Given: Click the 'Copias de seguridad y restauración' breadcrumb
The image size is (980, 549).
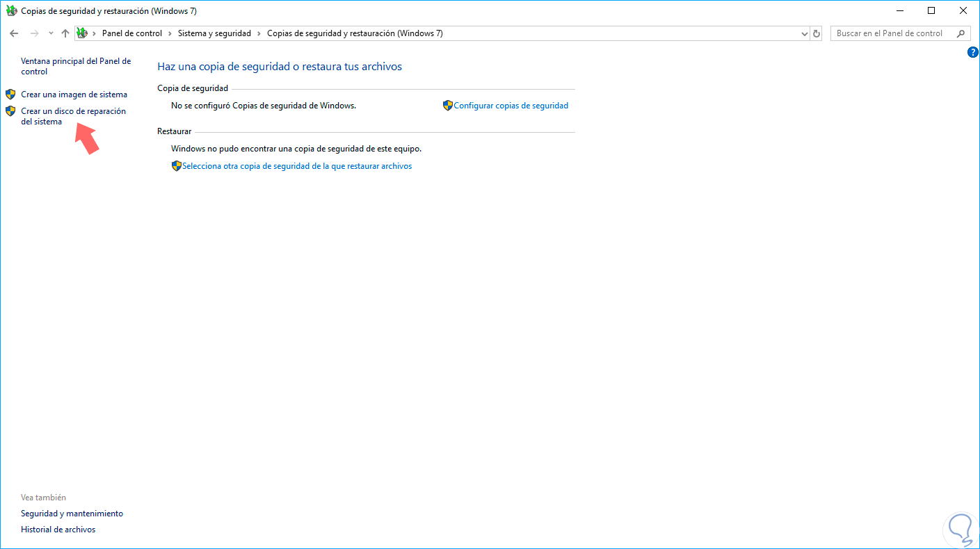Looking at the screenshot, I should (355, 33).
